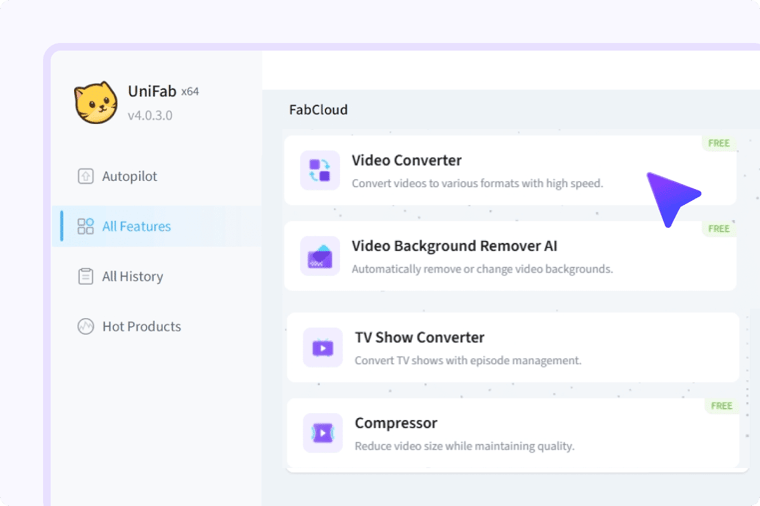Screen dimensions: 760x506
Task: Launch the Video Converter feature
Action: coord(510,171)
